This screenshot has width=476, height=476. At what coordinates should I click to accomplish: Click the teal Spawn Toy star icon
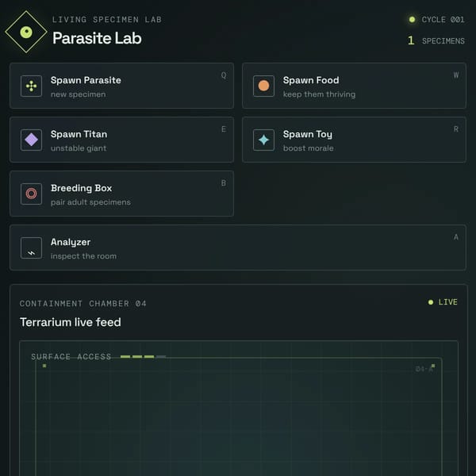(263, 140)
